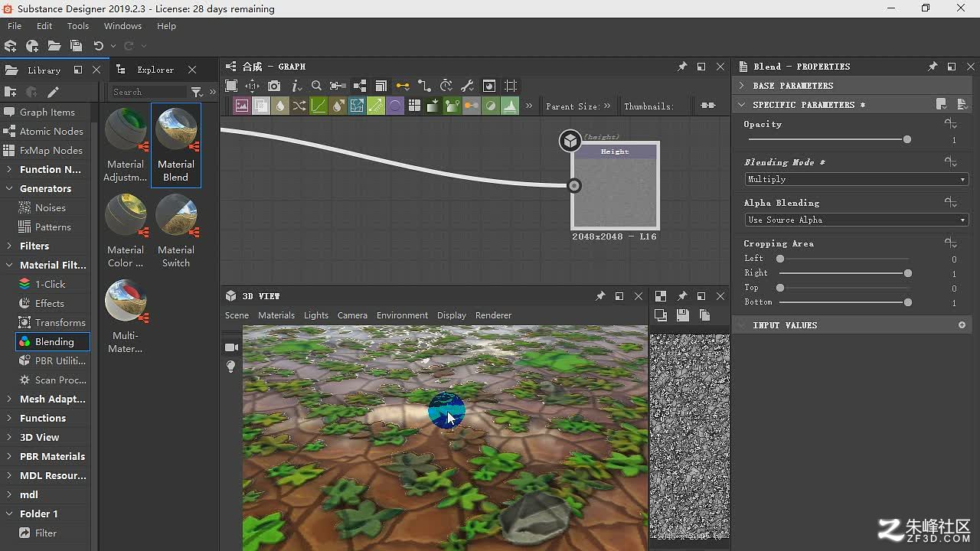Click the new graph icon with plus sign
This screenshot has width=980, height=551.
32,46
